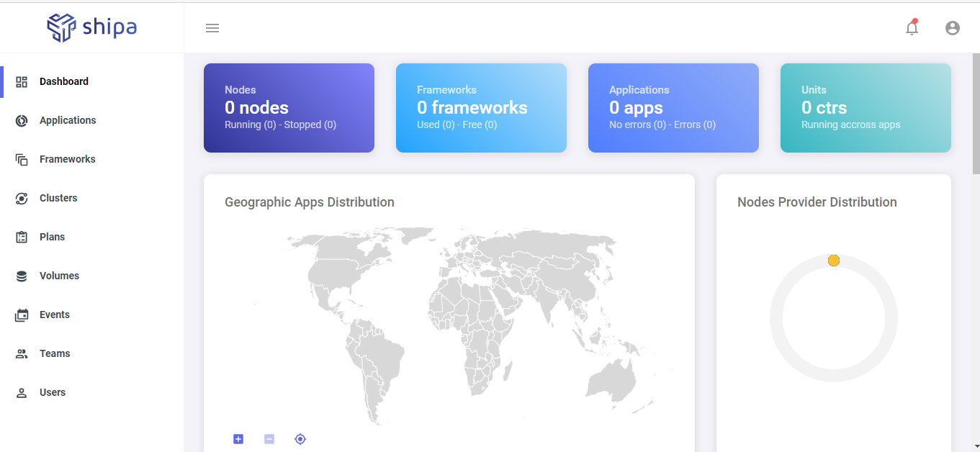This screenshot has width=980, height=452.
Task: Click the Frameworks sidebar icon
Action: click(x=22, y=159)
